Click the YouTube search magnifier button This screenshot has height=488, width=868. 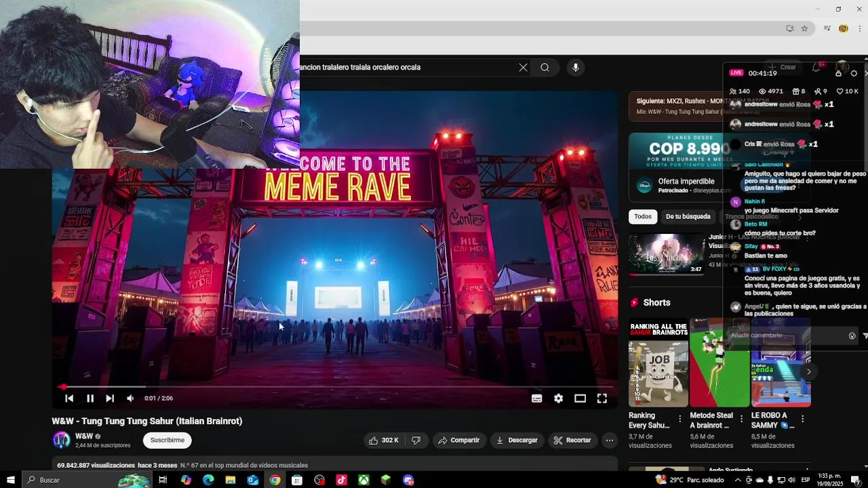(545, 67)
